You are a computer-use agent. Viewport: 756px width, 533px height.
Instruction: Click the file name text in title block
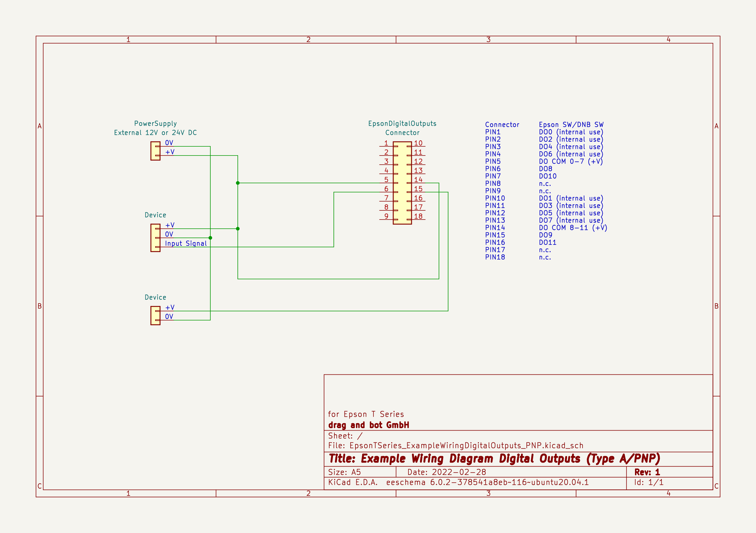pos(455,446)
